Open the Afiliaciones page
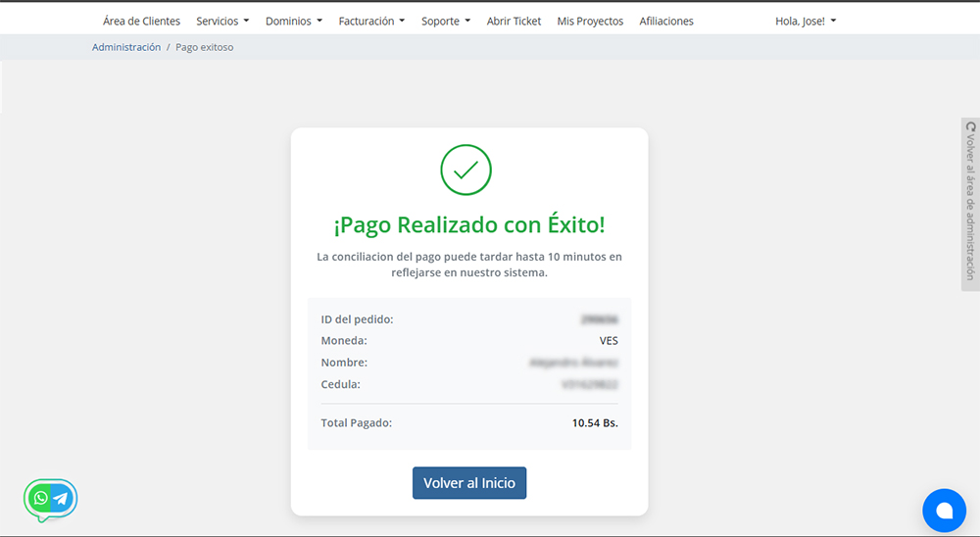This screenshot has width=980, height=537. point(666,22)
